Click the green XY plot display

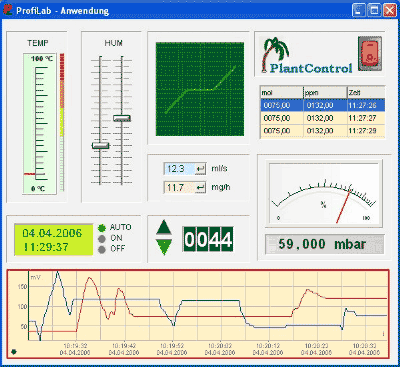coord(200,89)
